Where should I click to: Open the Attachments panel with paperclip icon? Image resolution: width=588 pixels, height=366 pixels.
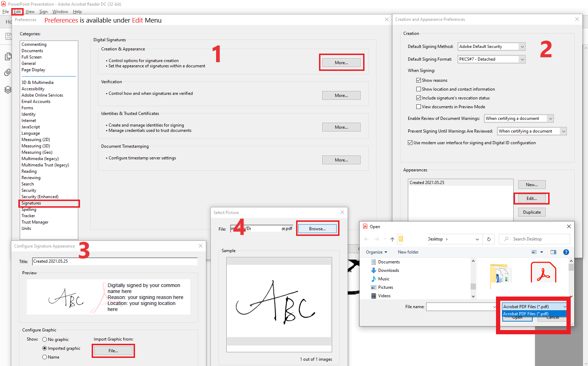[x=7, y=72]
